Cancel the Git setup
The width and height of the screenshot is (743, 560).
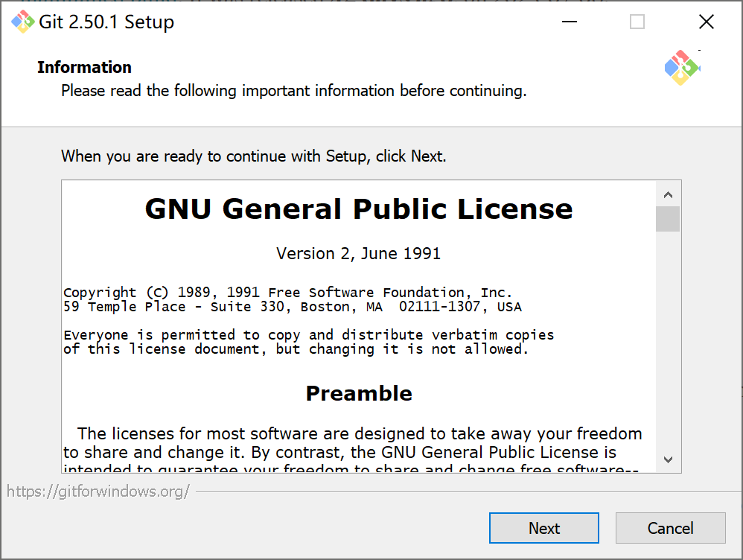click(671, 528)
